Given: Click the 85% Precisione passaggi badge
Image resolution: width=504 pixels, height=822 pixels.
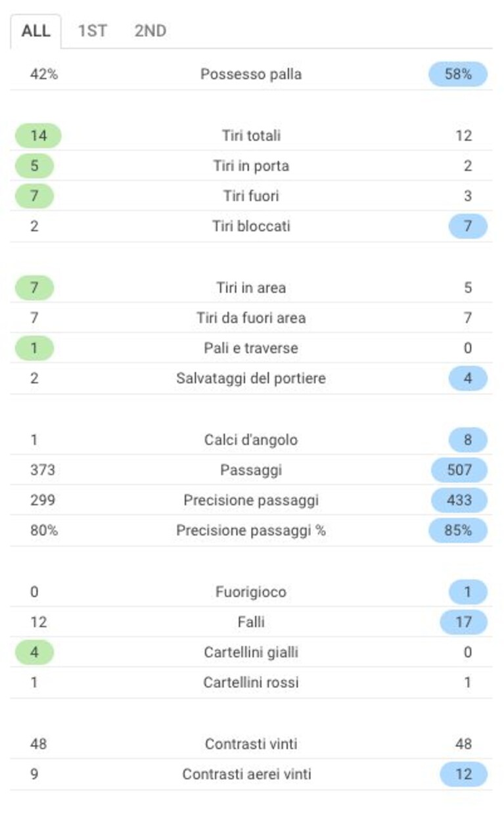Looking at the screenshot, I should click(x=458, y=530).
